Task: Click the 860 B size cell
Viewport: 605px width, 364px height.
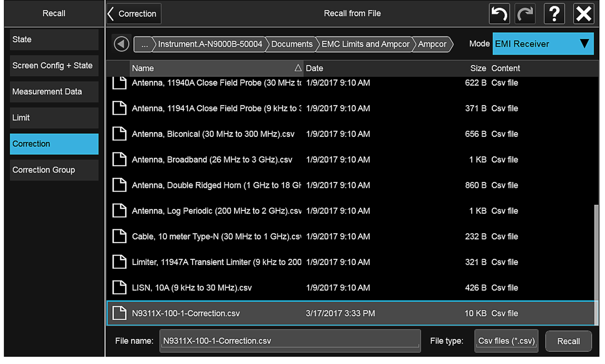Action: pyautogui.click(x=476, y=185)
